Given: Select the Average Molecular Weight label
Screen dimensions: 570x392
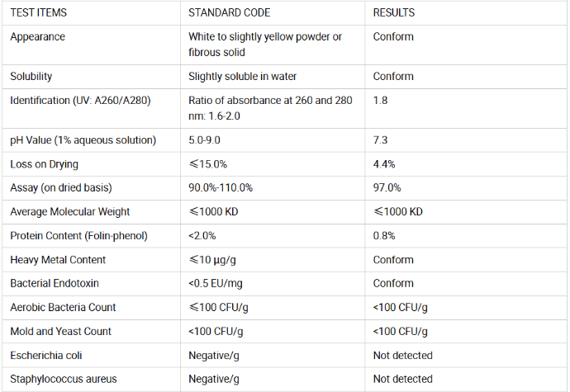Looking at the screenshot, I should pyautogui.click(x=70, y=212).
